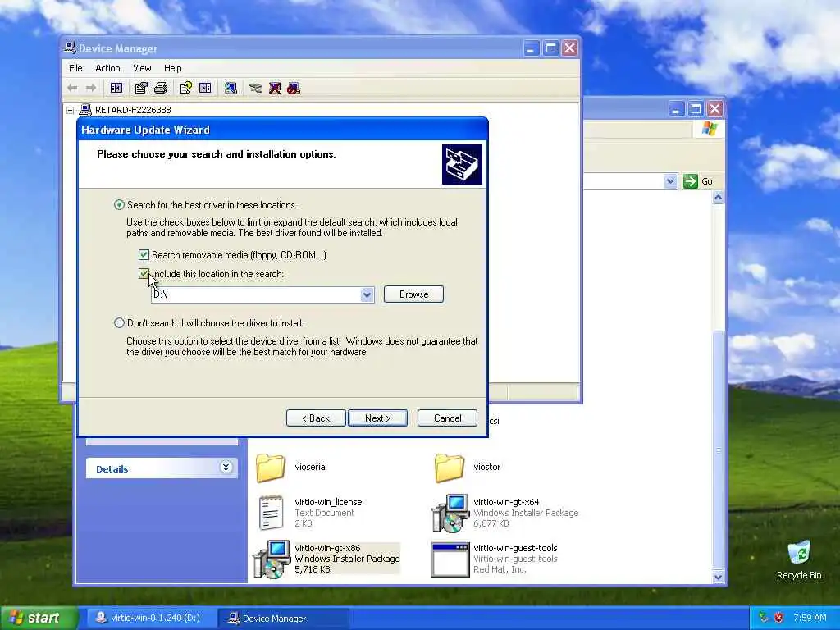840x630 pixels.
Task: Open the D:\ location dropdown arrow
Action: click(367, 294)
